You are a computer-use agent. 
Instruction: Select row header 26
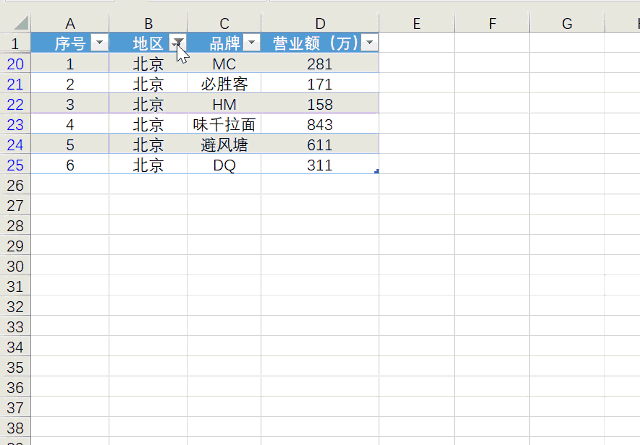pyautogui.click(x=15, y=185)
